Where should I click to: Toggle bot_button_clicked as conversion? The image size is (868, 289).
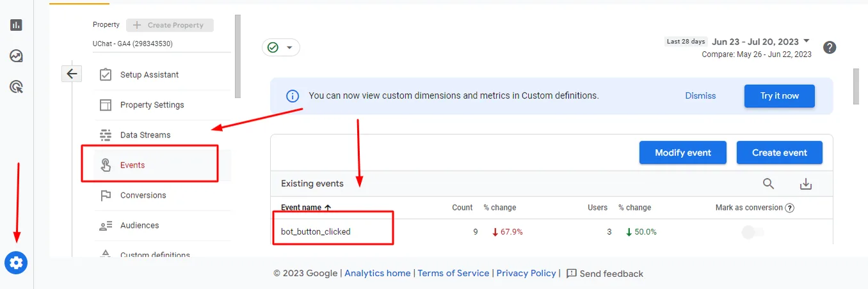(x=753, y=232)
